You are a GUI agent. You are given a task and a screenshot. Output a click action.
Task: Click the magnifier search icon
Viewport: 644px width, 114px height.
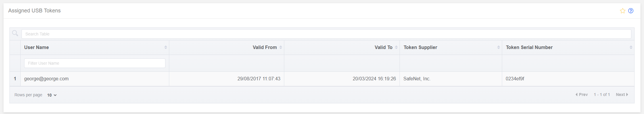pyautogui.click(x=15, y=33)
